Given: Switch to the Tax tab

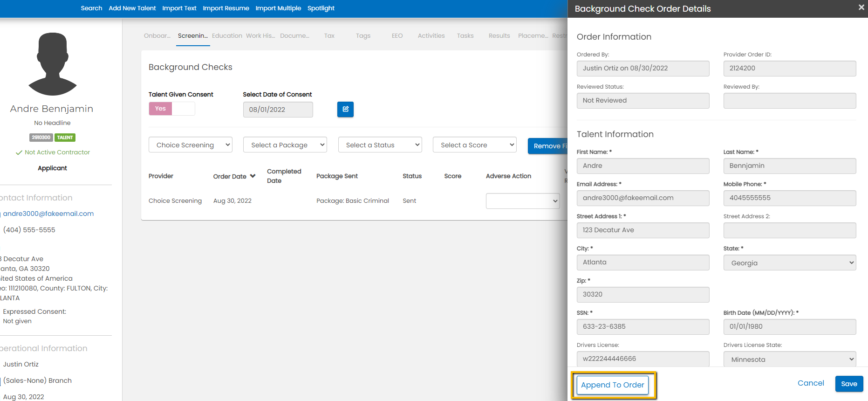Looking at the screenshot, I should (x=329, y=36).
